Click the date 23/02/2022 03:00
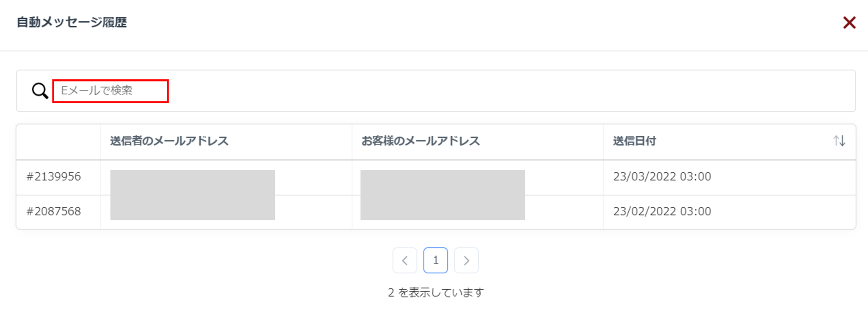 click(662, 211)
